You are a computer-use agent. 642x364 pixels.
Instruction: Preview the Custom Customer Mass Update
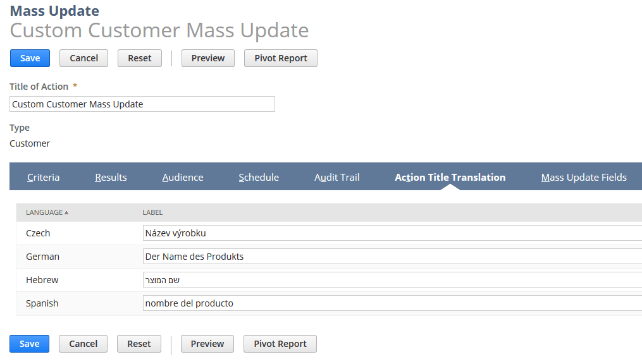click(x=207, y=58)
